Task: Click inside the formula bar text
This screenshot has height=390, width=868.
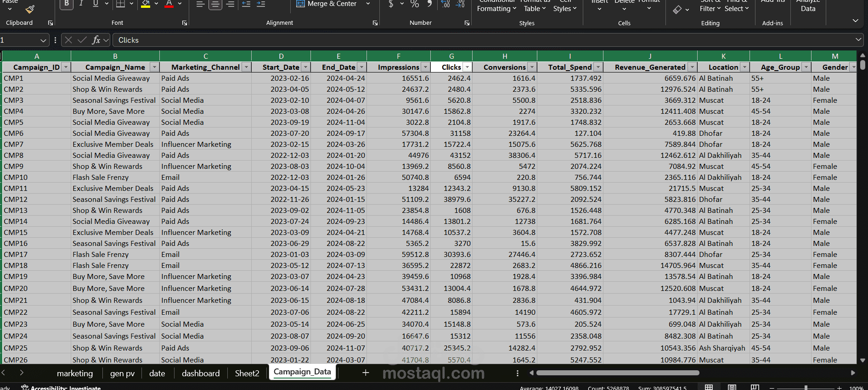Action: (x=129, y=40)
